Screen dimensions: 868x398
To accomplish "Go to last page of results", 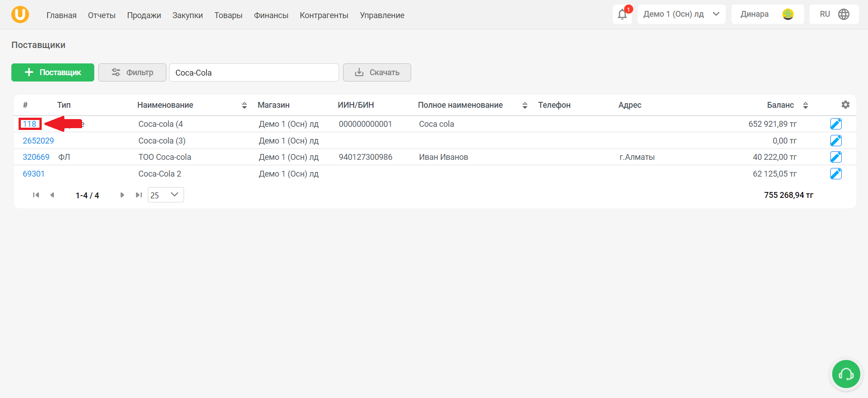I will click(139, 195).
